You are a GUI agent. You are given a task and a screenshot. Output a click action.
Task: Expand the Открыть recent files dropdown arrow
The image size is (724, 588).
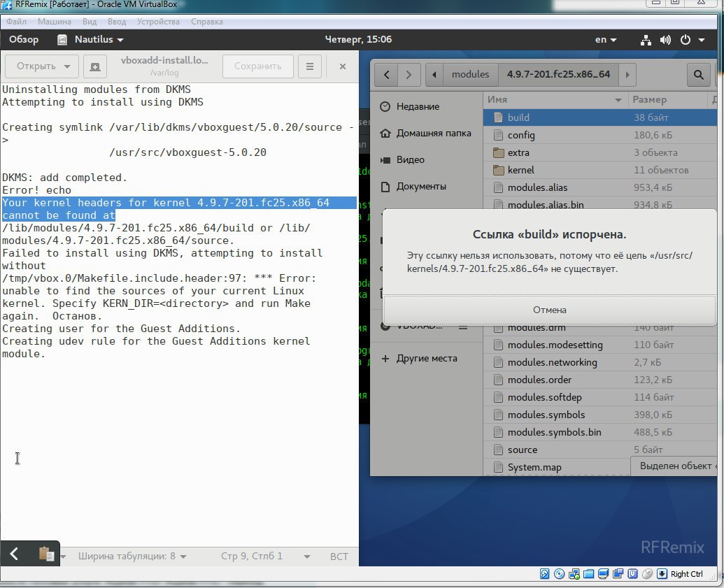pos(67,66)
